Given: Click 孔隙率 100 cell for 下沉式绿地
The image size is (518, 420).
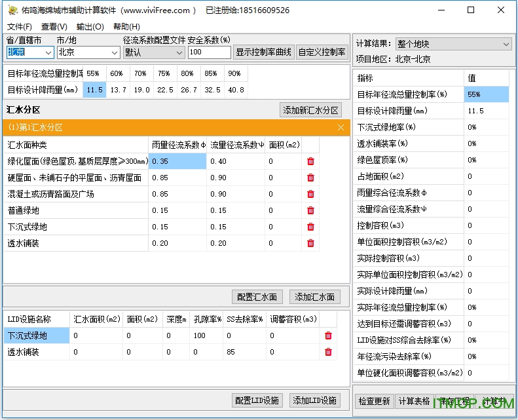Looking at the screenshot, I should pos(206,335).
